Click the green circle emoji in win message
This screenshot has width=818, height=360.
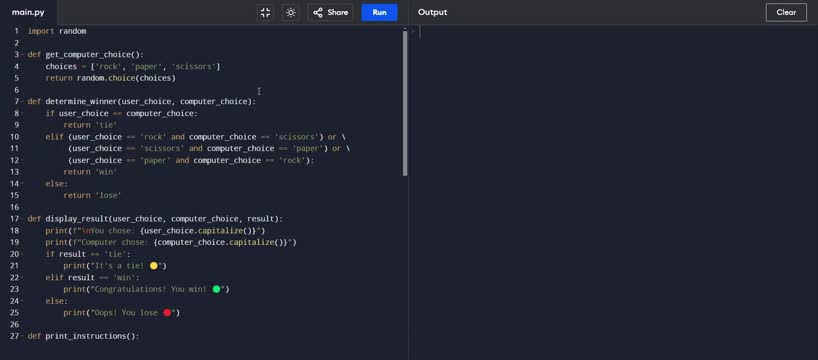216,289
